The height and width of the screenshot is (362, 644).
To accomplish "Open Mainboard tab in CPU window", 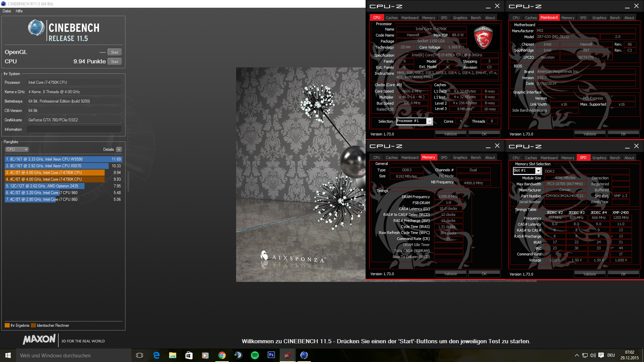I will tap(410, 18).
